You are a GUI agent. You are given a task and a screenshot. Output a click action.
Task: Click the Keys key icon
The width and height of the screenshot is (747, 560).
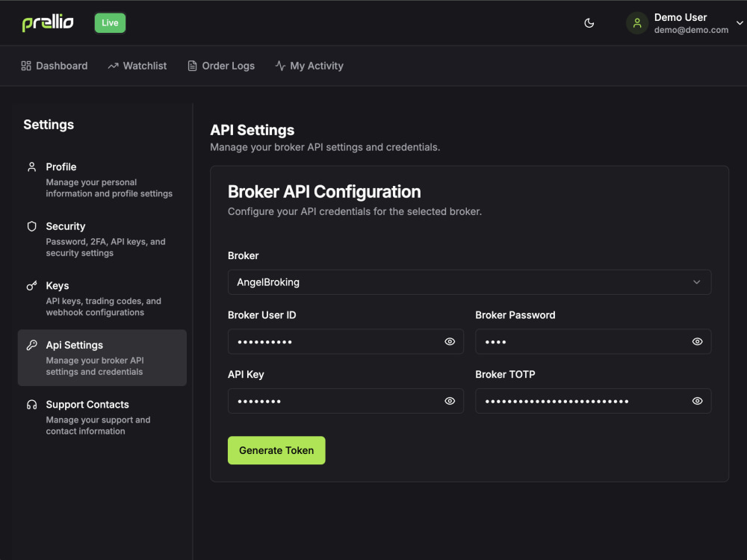pos(31,286)
